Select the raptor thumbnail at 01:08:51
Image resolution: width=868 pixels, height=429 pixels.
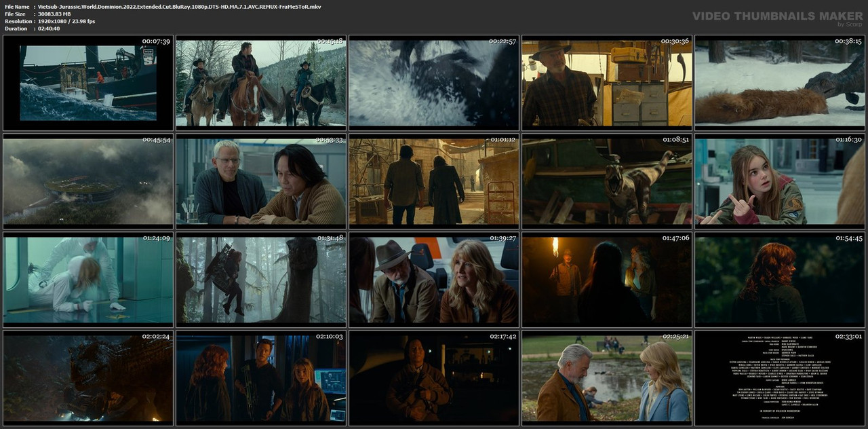[x=607, y=181]
